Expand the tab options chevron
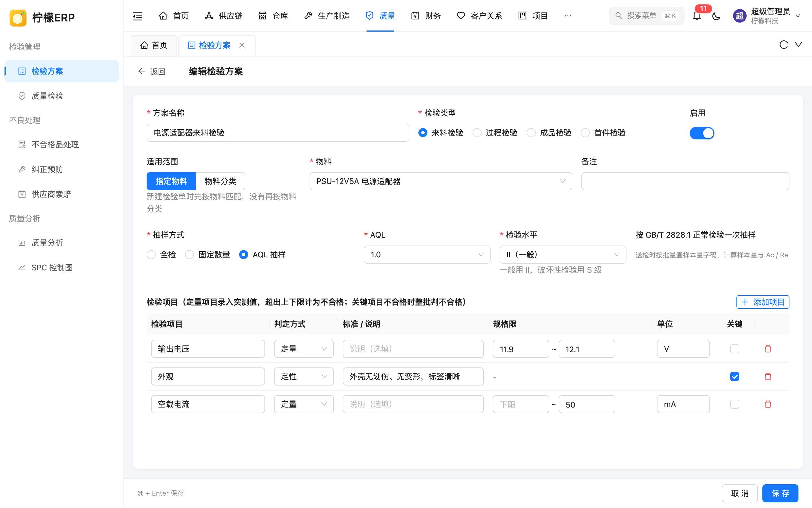 (x=798, y=45)
